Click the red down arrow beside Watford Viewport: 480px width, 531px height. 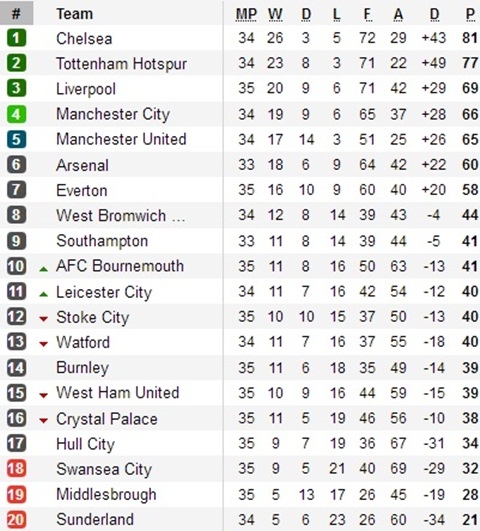(43, 344)
